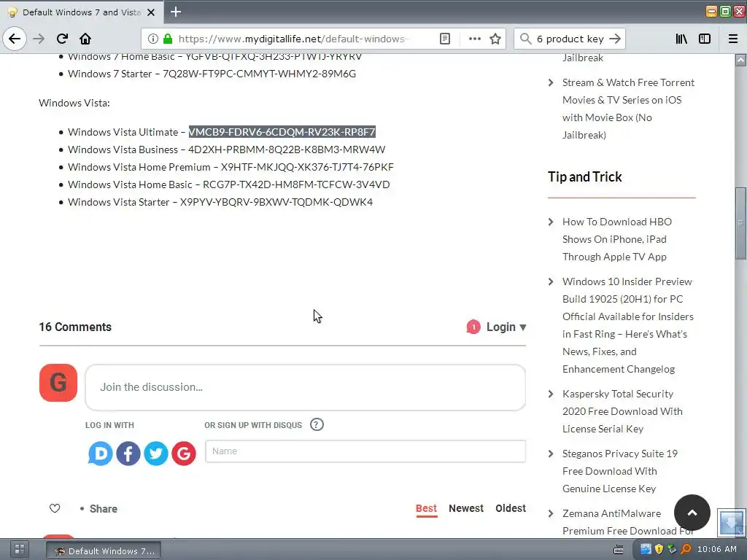Click the red notification badge near Login
Screen dimensions: 747x560
[473, 327]
